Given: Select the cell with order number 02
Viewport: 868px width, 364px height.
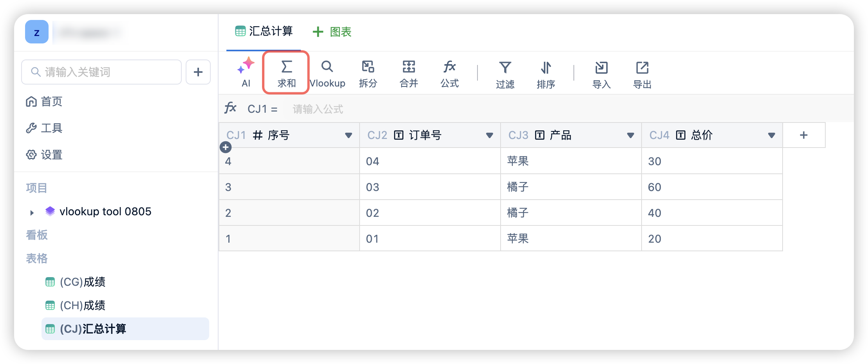Looking at the screenshot, I should pyautogui.click(x=430, y=213).
